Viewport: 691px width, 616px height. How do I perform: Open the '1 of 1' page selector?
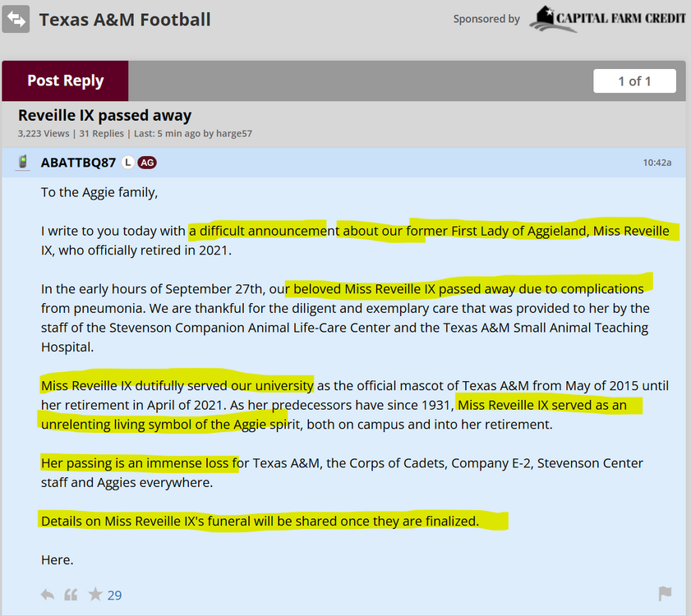click(634, 80)
